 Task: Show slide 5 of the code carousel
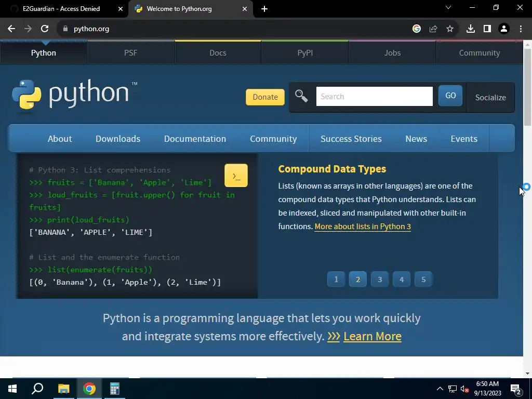coord(423,279)
